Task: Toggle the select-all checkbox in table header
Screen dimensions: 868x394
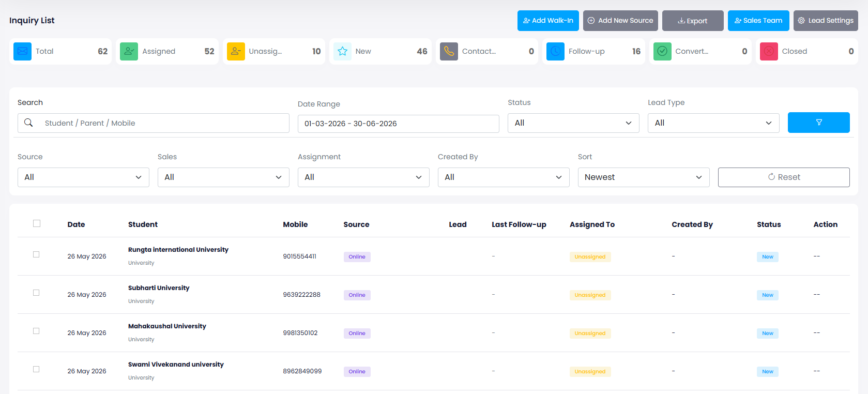Action: tap(37, 223)
